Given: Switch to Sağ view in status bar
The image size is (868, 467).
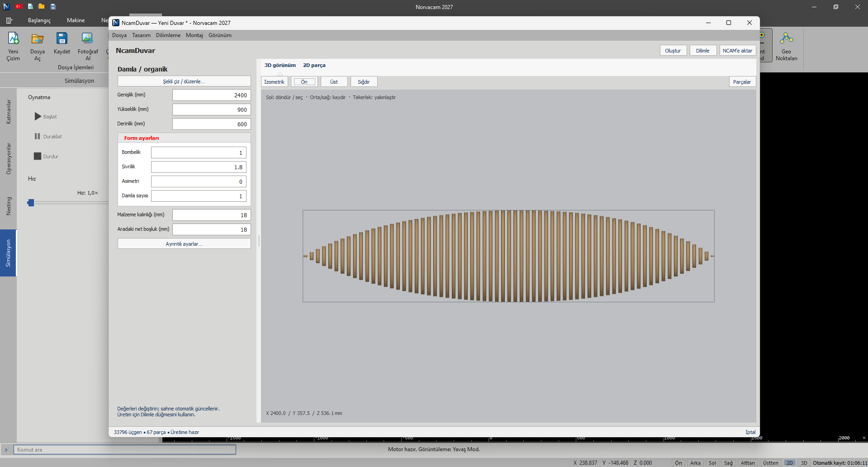Looking at the screenshot, I should [728, 463].
